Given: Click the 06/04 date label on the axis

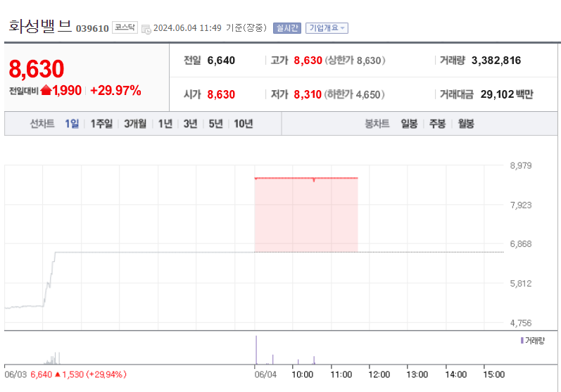Looking at the screenshot, I should (x=265, y=375).
